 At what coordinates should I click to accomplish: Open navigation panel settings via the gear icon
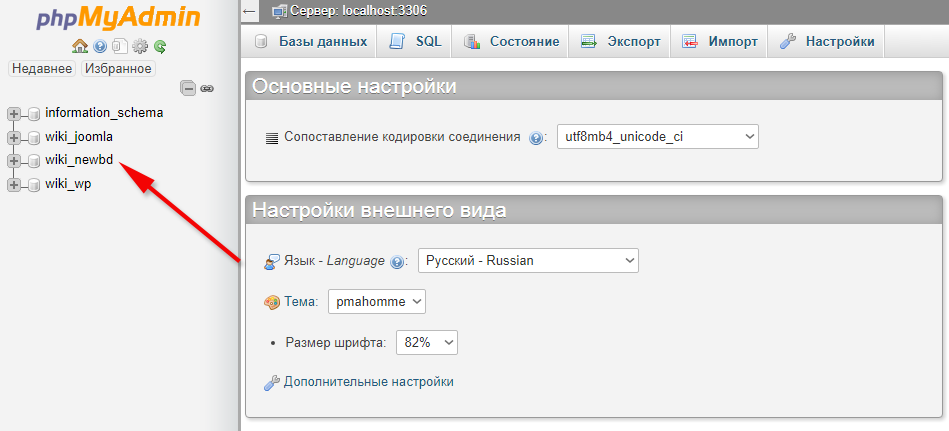(x=140, y=46)
